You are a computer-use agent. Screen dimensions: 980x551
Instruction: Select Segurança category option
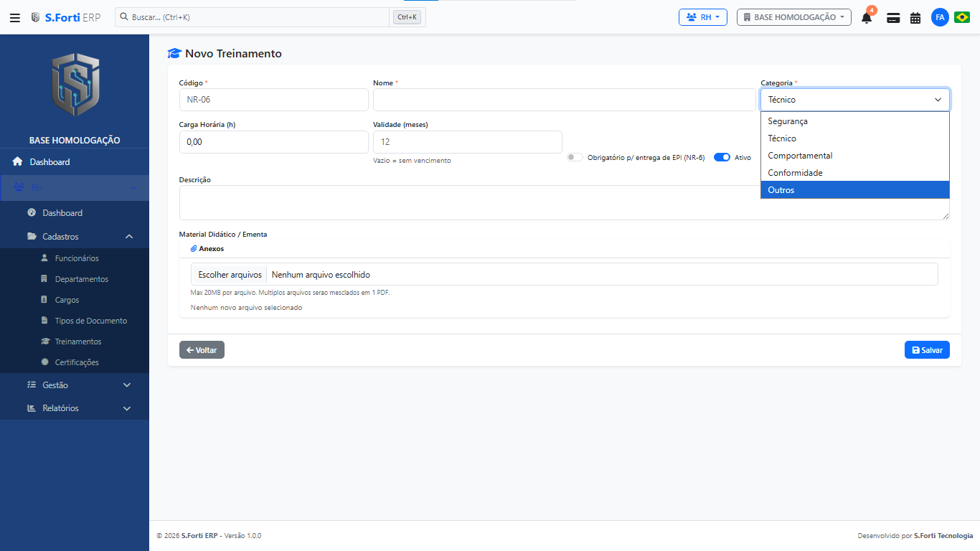click(855, 121)
